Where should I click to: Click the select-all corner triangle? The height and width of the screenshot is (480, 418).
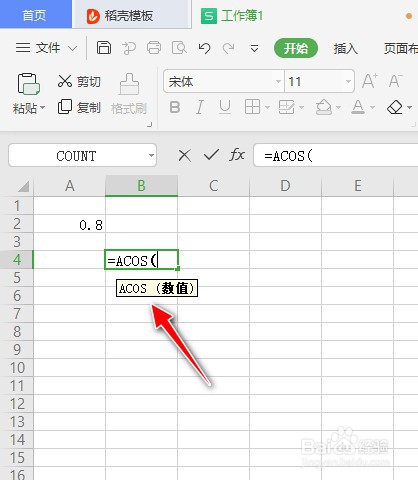click(23, 186)
